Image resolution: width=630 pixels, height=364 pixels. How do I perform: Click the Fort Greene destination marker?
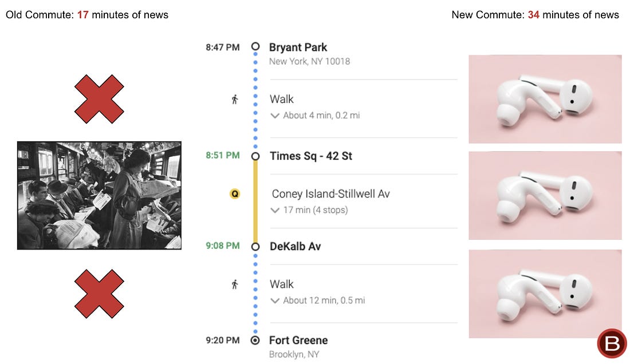pos(255,341)
